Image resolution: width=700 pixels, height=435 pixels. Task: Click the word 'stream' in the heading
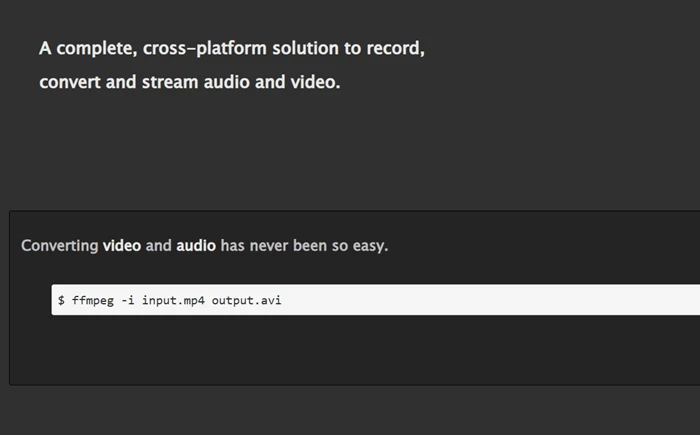168,82
